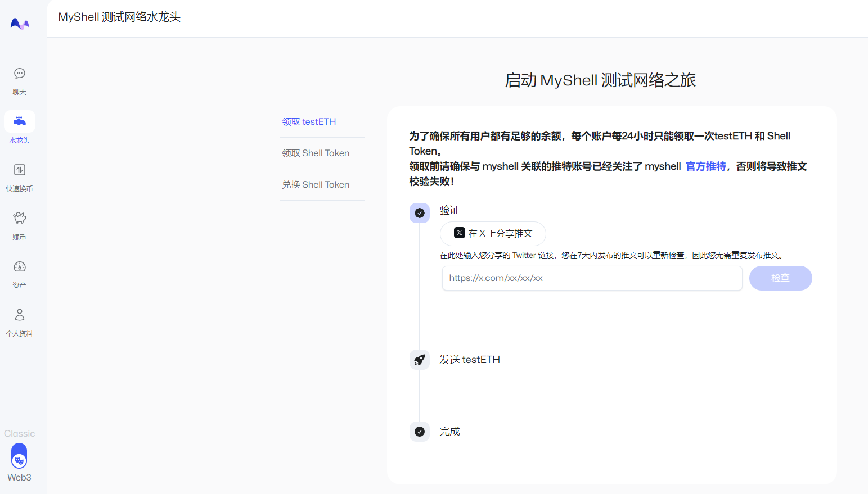Open the 官方推特 official Twitter link
The width and height of the screenshot is (868, 494).
click(705, 166)
